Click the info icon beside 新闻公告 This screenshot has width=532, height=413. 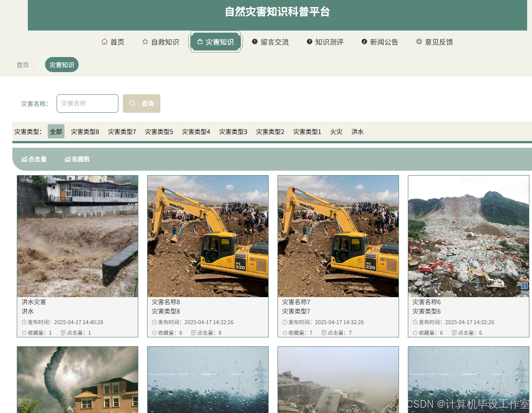pyautogui.click(x=364, y=42)
